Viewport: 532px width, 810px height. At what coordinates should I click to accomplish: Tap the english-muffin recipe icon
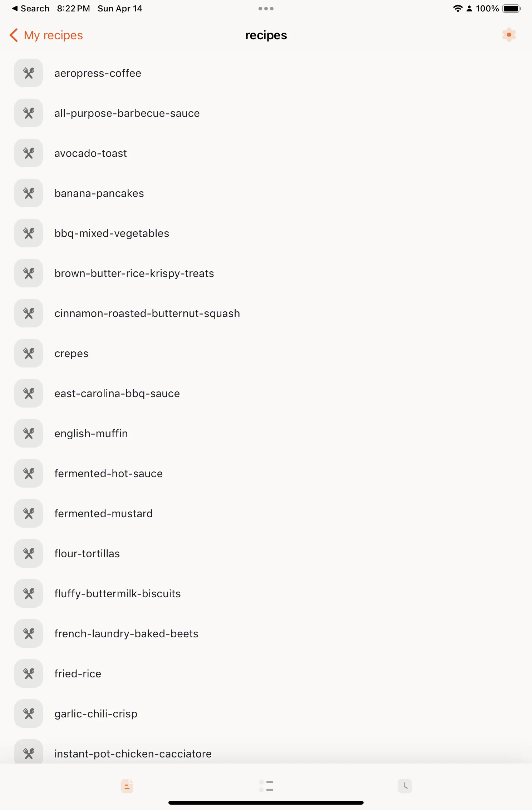[x=29, y=434]
